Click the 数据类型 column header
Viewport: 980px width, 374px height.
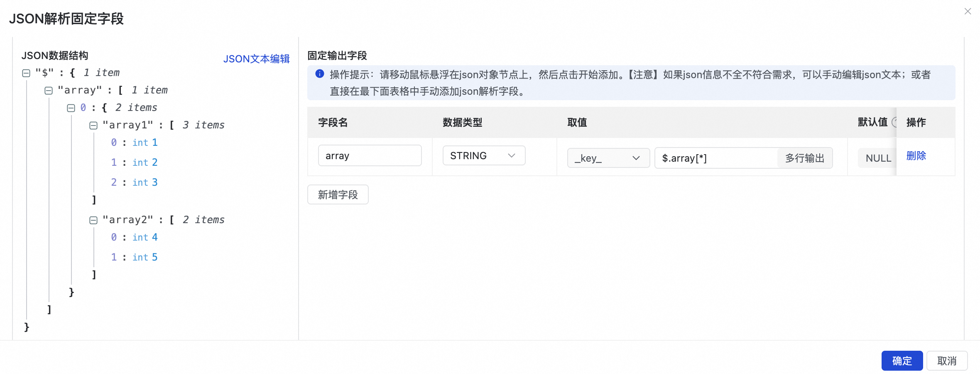click(463, 123)
